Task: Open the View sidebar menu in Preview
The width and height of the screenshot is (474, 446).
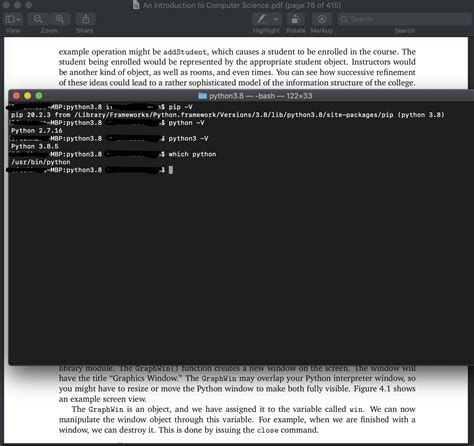Action: click(x=13, y=19)
